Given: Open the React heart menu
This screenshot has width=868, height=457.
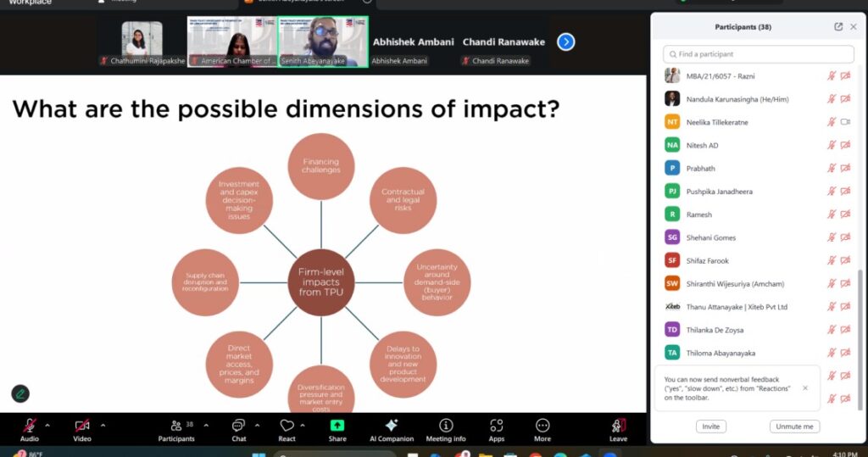Looking at the screenshot, I should [287, 430].
